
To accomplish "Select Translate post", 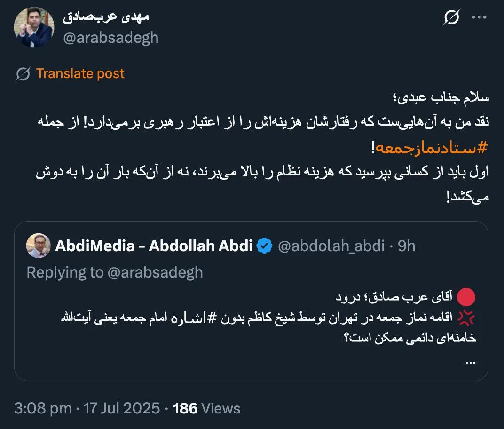I will pos(80,73).
